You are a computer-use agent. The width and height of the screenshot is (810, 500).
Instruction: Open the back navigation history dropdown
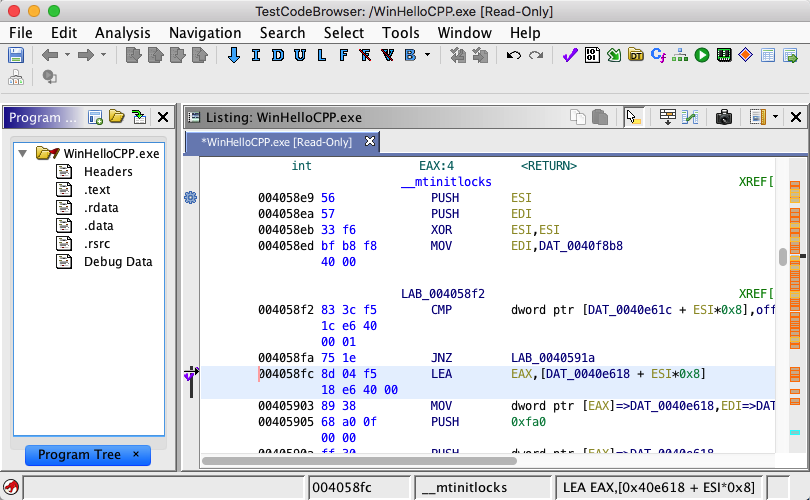click(68, 55)
